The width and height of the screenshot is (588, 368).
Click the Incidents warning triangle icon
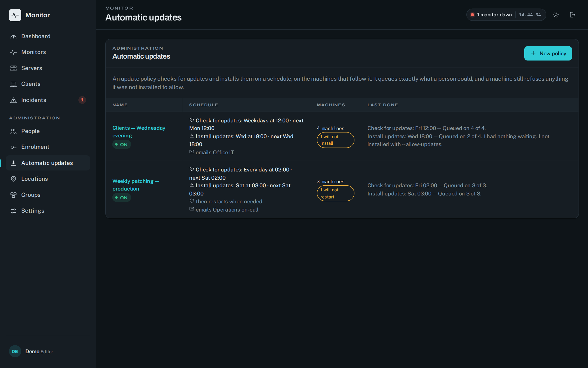[13, 100]
